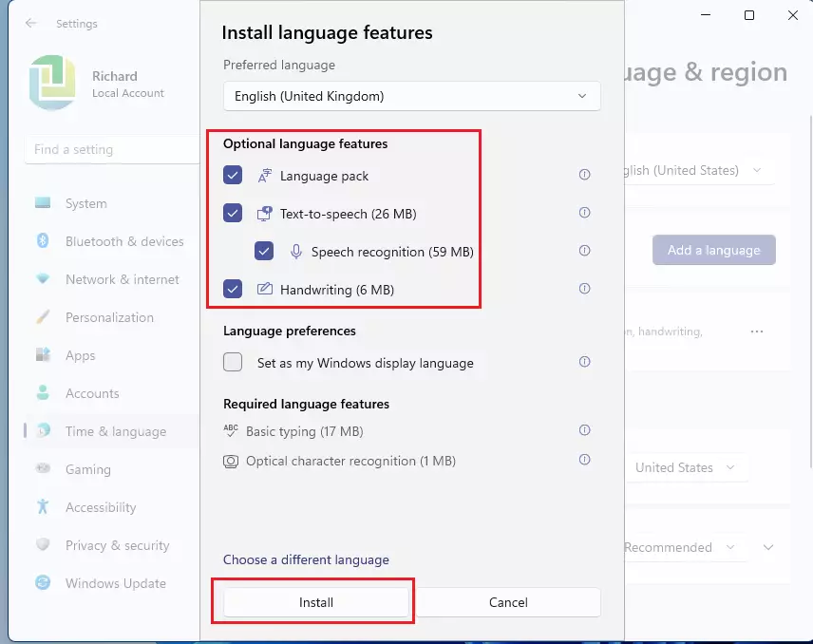This screenshot has width=813, height=644.
Task: Go back with the Settings back arrow
Action: [x=31, y=23]
